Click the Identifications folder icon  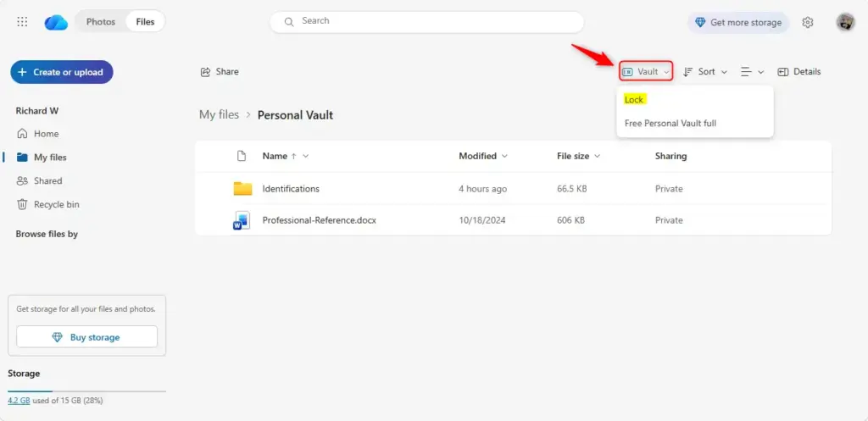pos(242,189)
